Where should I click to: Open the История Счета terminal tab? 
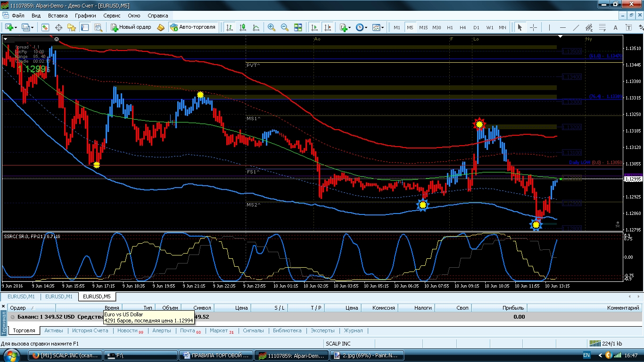click(90, 330)
